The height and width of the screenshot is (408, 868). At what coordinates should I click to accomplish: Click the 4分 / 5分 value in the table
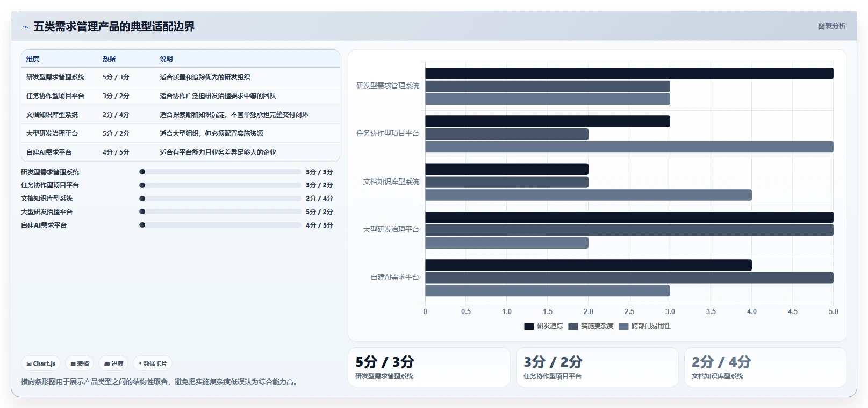116,152
